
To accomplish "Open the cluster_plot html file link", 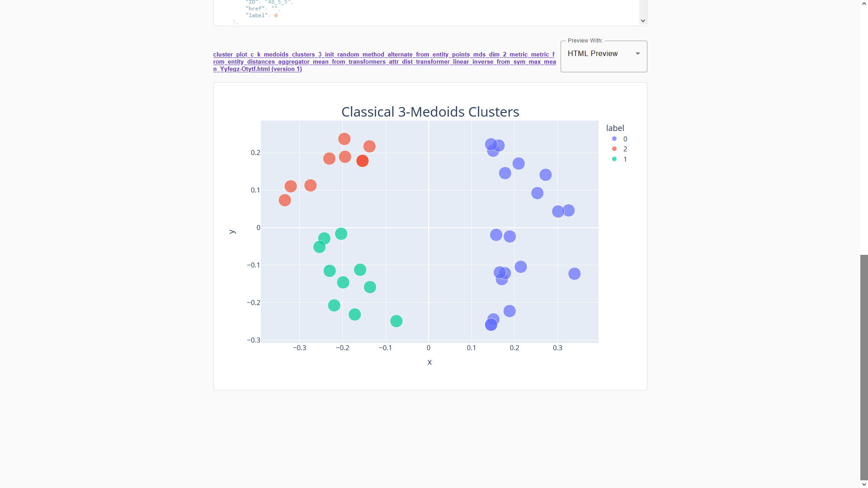I will 384,61.
